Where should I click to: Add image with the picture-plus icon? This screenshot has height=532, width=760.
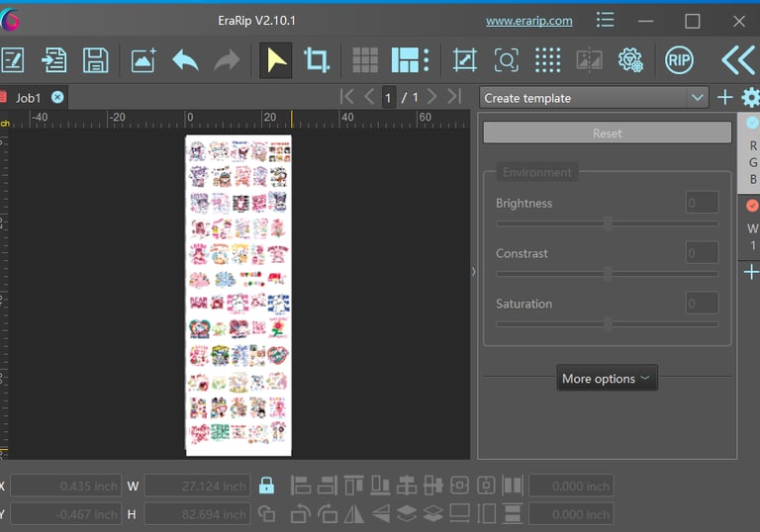143,60
